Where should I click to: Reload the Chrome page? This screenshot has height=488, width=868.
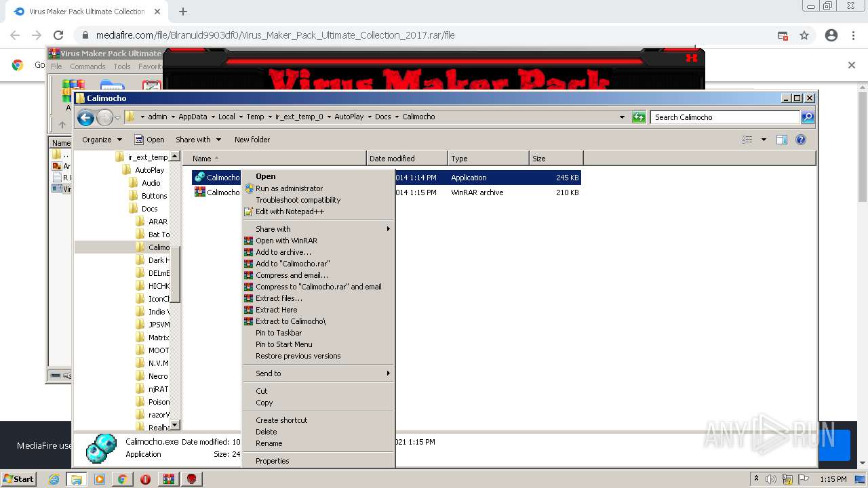point(58,35)
